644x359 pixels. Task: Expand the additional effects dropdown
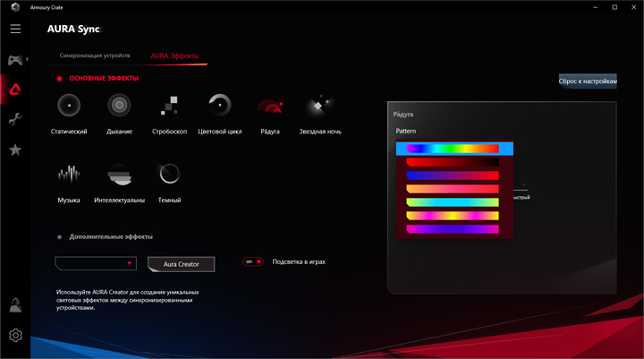pyautogui.click(x=96, y=263)
